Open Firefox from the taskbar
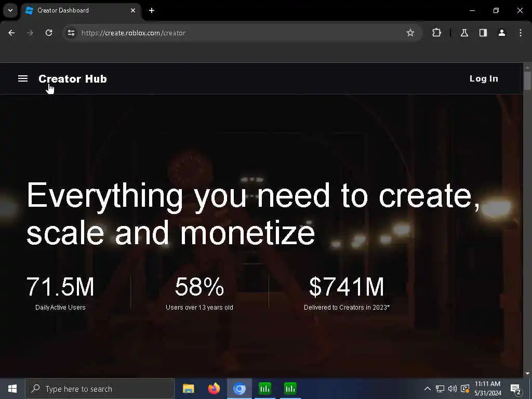Image resolution: width=532 pixels, height=399 pixels. 214,389
